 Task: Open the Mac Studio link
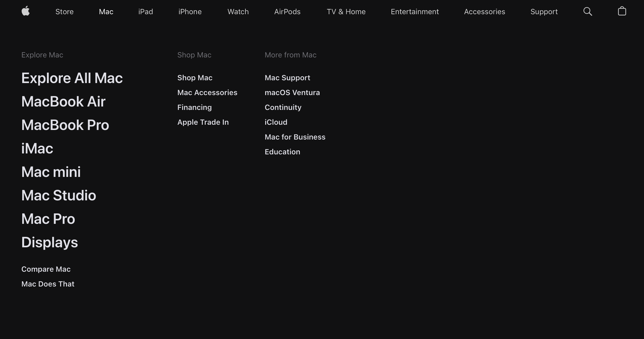pyautogui.click(x=59, y=195)
